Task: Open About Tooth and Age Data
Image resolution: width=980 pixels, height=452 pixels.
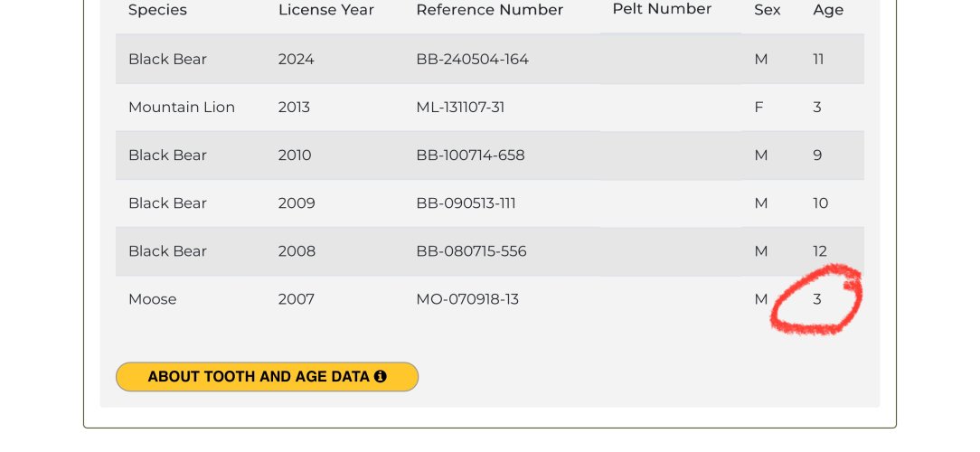Action: coord(267,377)
